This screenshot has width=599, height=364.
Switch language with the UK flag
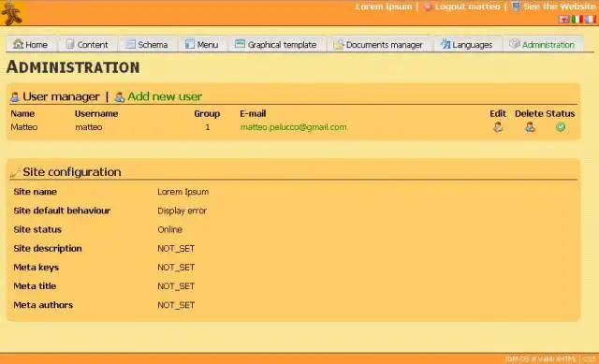point(563,19)
